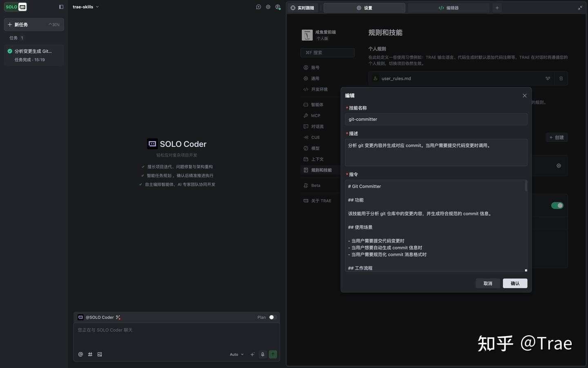Open the Auto model dropdown
Viewport: 588px width, 368px height.
click(x=236, y=355)
